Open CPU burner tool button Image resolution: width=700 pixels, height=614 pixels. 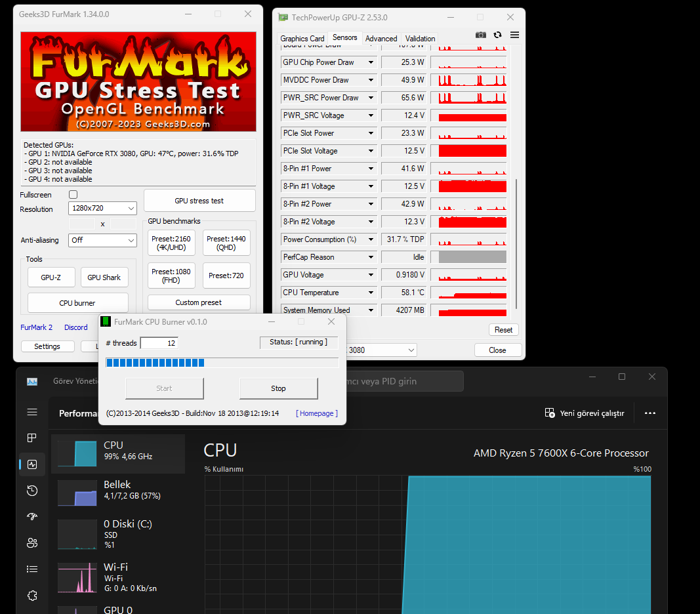(x=77, y=303)
